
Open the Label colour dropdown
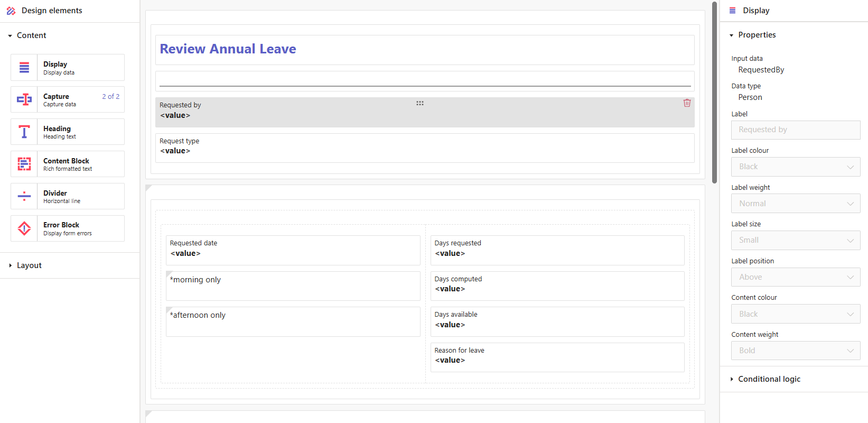pos(795,167)
